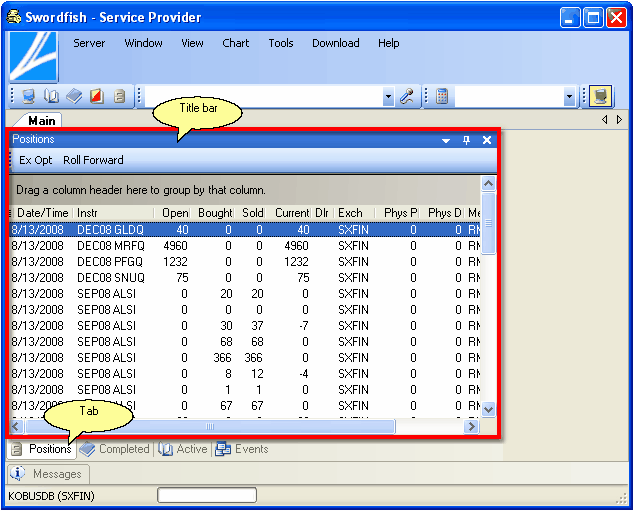
Task: Click the highlighted monitor icon at toolbar end
Action: tap(600, 97)
